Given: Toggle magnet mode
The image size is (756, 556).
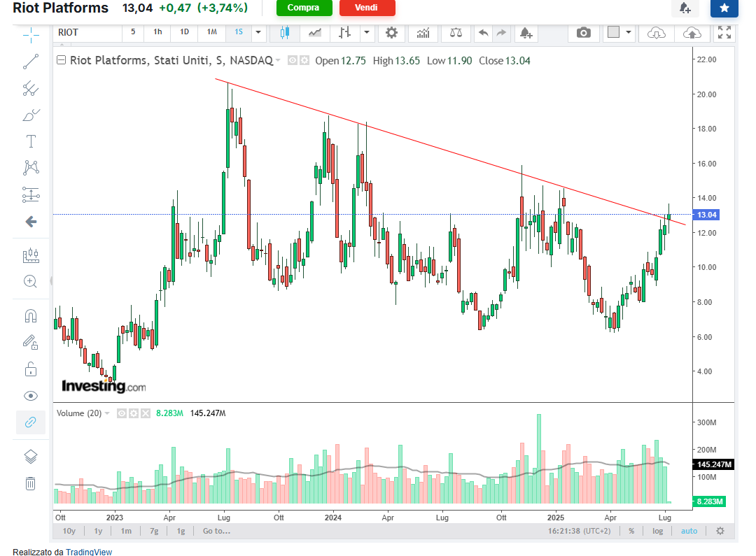Looking at the screenshot, I should coord(30,316).
